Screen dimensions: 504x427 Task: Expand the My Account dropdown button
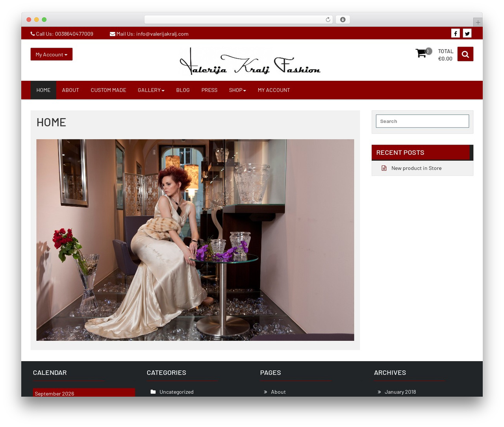pos(52,54)
